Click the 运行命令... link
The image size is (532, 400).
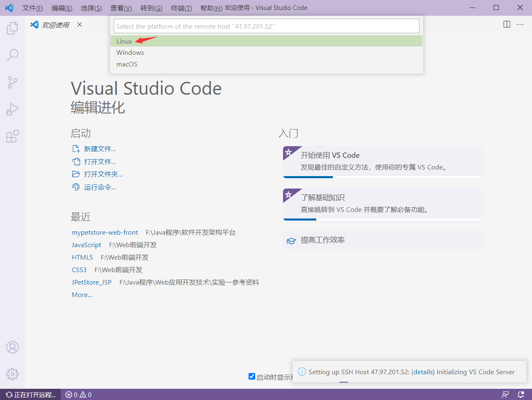[x=100, y=187]
